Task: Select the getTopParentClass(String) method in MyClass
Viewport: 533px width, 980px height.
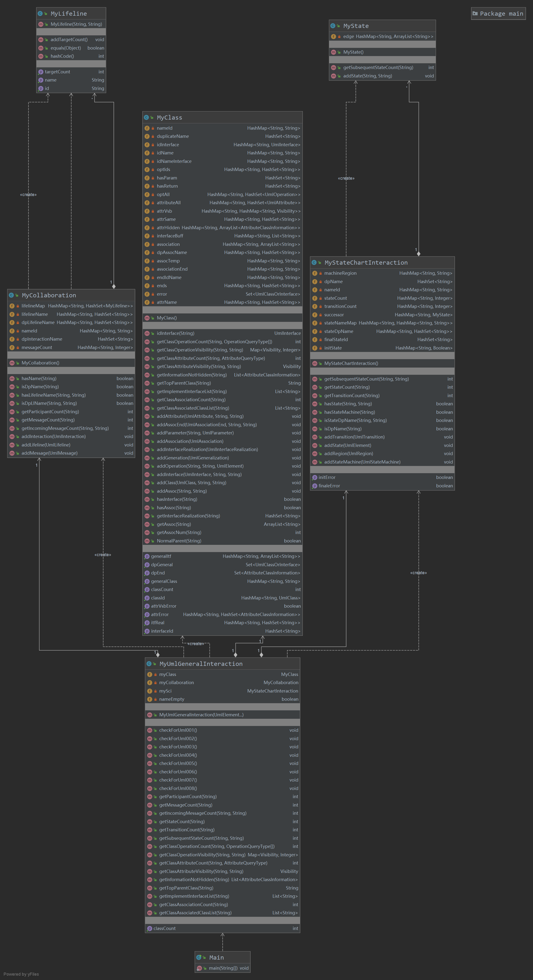Action: click(184, 383)
